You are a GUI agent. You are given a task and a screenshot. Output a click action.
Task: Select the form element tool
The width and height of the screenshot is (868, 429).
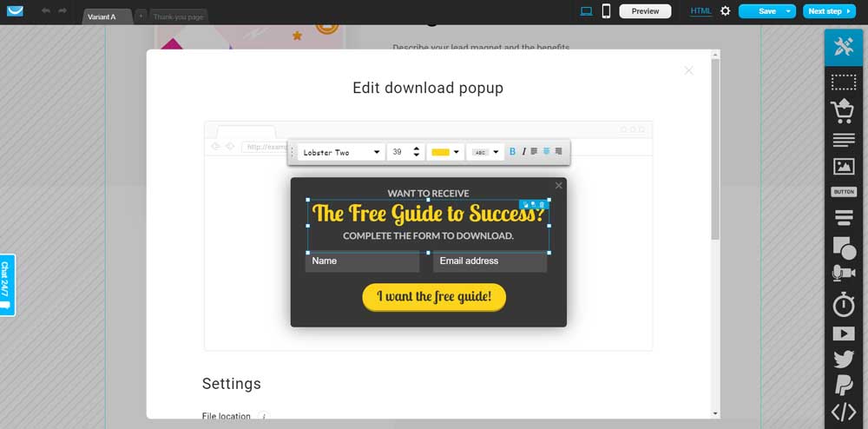click(843, 218)
